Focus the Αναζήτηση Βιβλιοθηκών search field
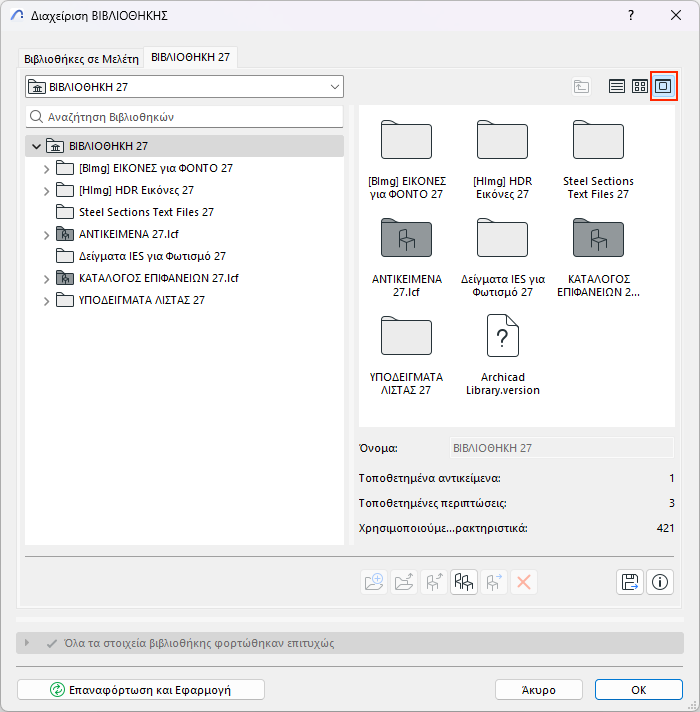700x712 pixels. 184,117
